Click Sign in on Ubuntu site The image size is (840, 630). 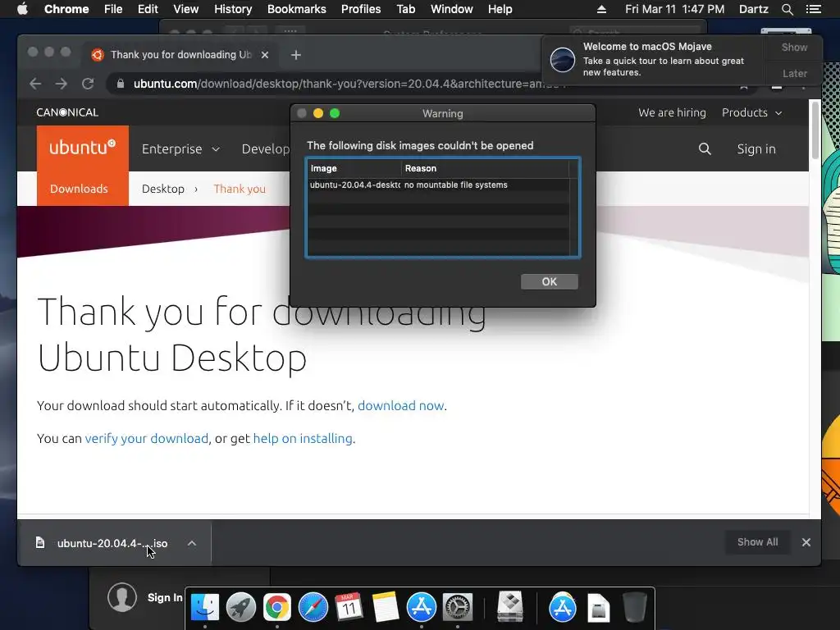(x=756, y=149)
